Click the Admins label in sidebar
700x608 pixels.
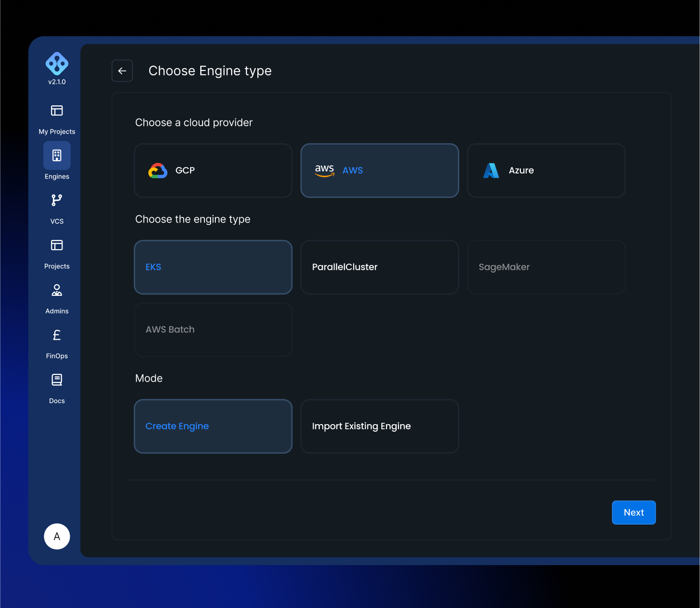click(57, 311)
